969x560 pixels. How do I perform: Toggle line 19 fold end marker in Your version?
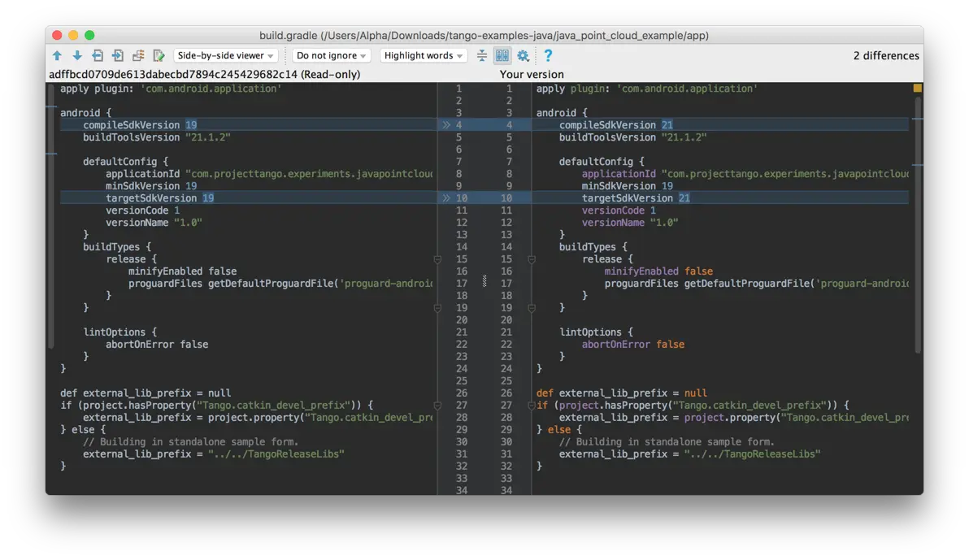pos(532,308)
